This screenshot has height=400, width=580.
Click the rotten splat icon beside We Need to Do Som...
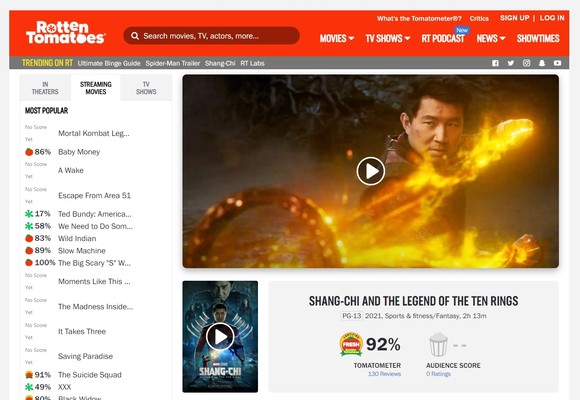point(29,226)
